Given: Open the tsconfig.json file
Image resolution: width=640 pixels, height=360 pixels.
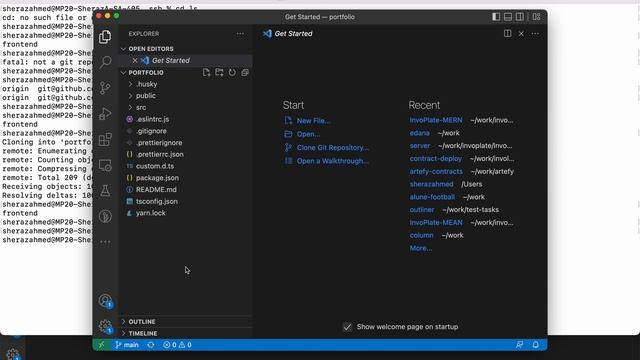Looking at the screenshot, I should point(186,201).
